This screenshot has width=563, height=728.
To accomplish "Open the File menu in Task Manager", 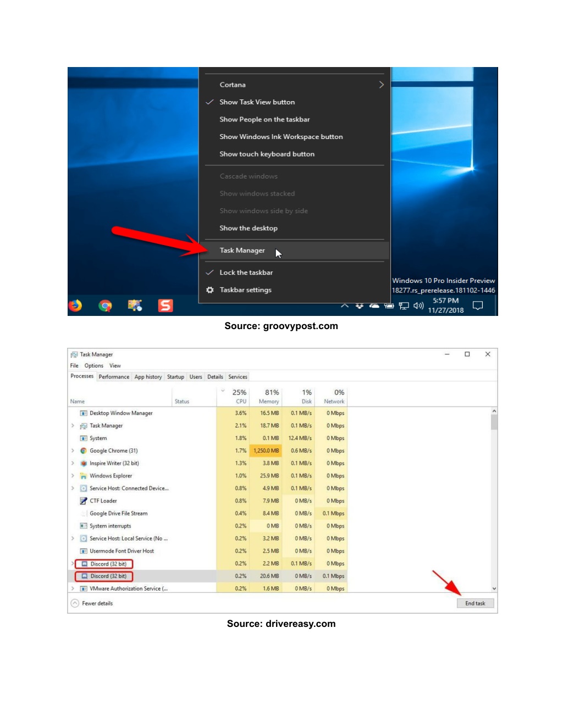I will [x=74, y=366].
